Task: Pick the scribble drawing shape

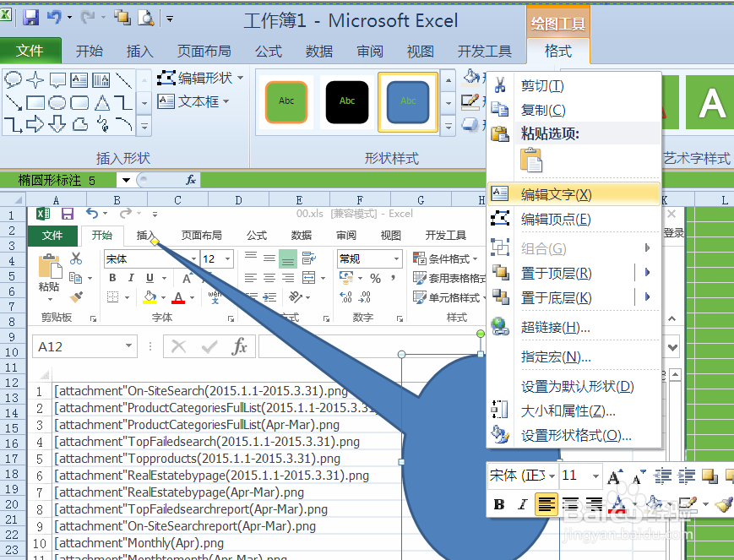Action: (x=101, y=124)
